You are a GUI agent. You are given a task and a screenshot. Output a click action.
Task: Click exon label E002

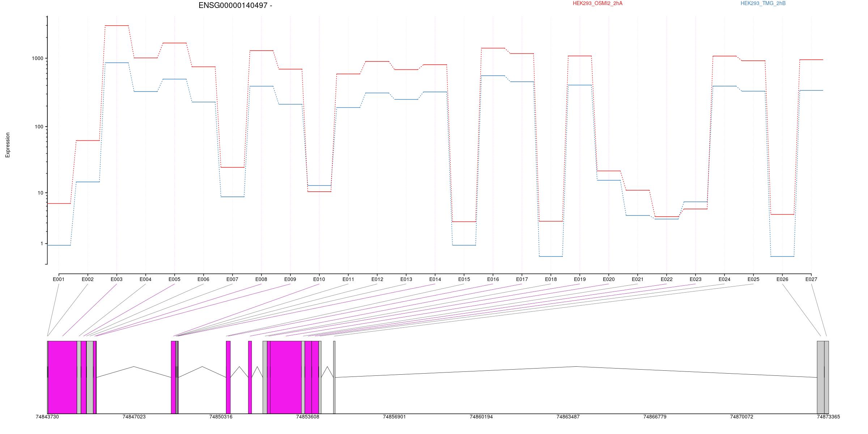point(88,279)
